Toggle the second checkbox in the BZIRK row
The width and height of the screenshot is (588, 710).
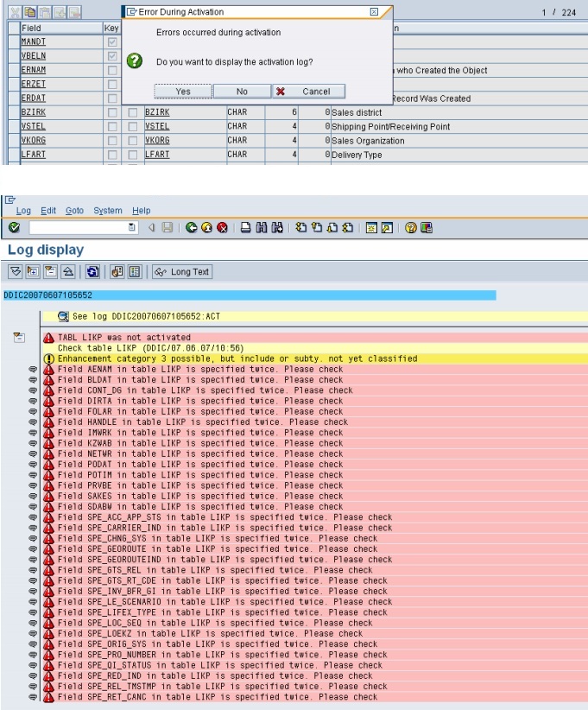point(133,112)
